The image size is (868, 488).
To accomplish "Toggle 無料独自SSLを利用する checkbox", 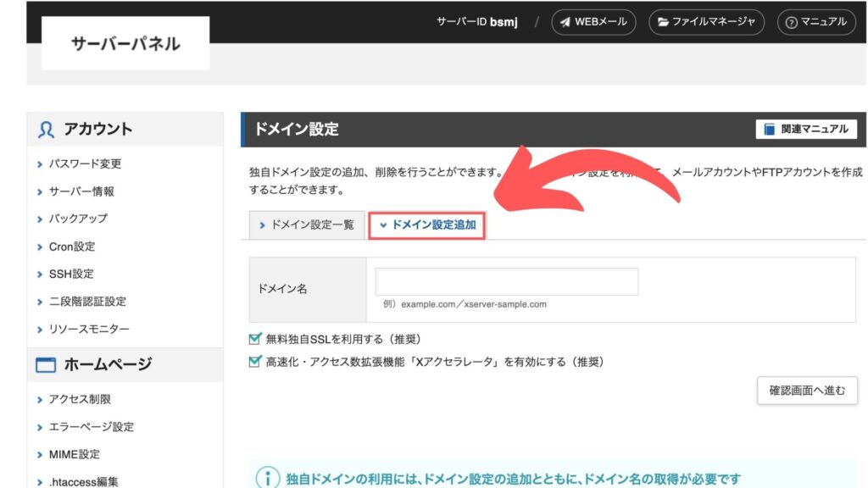I will [254, 339].
